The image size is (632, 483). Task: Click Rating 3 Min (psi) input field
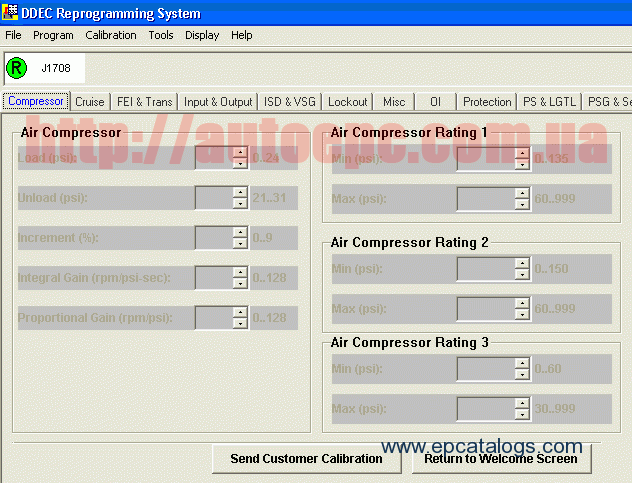pos(486,369)
